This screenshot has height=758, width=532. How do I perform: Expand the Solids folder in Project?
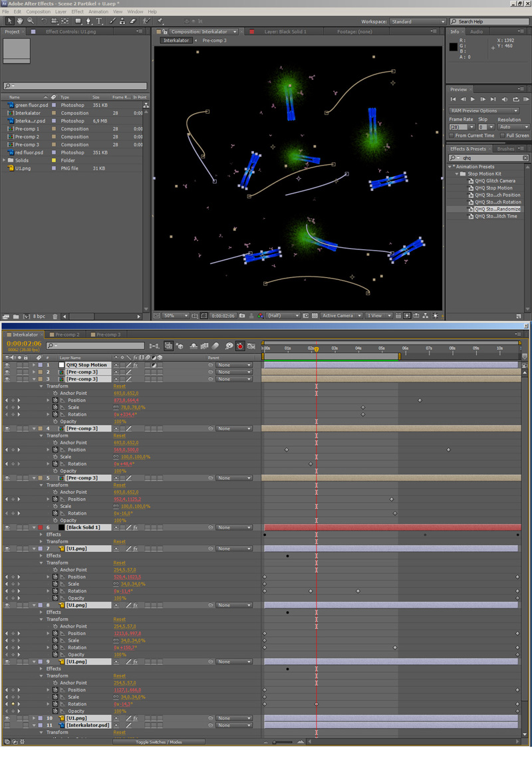tap(5, 160)
